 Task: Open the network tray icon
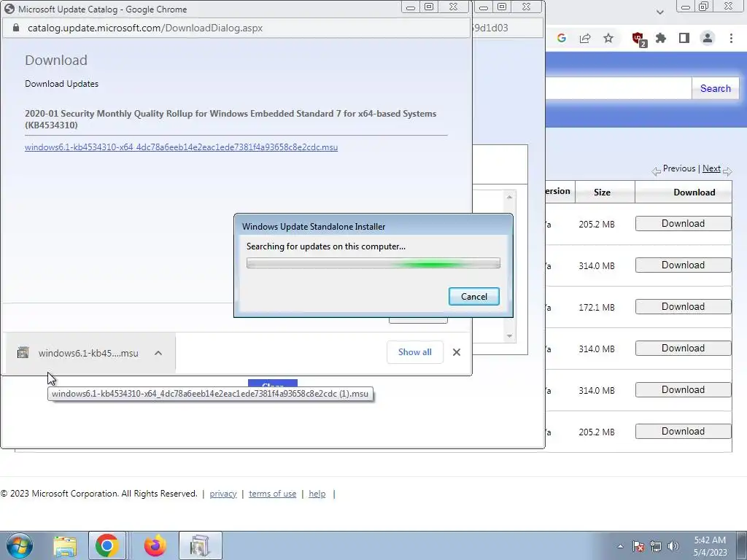[x=656, y=546]
